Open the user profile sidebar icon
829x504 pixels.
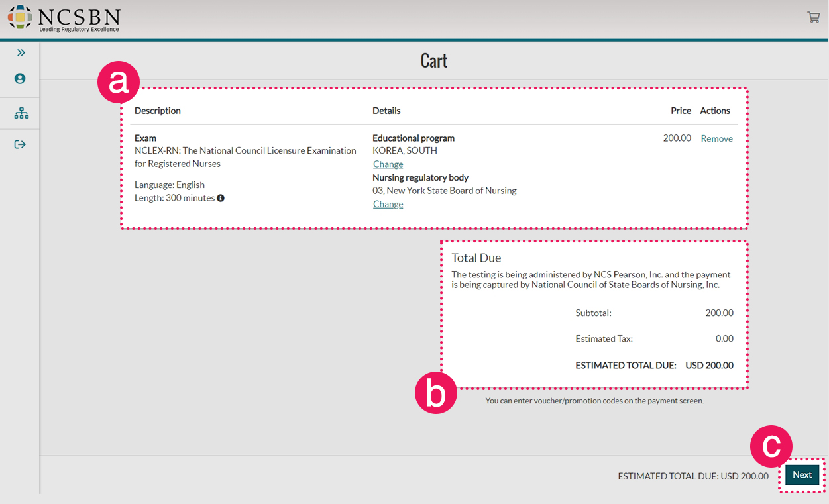pyautogui.click(x=20, y=79)
